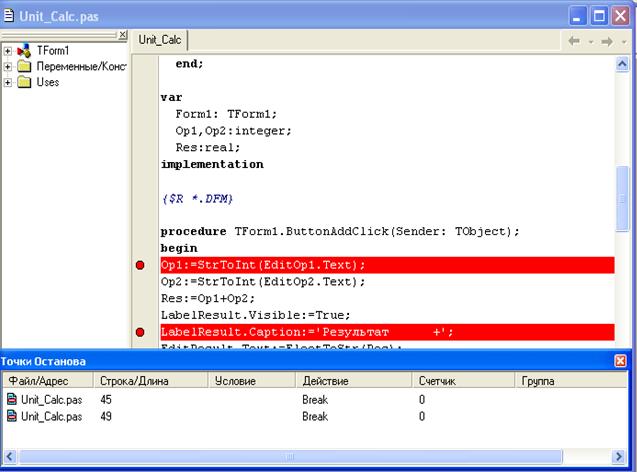Select the Uses tree label
Image resolution: width=637 pixels, height=472 pixels.
(x=48, y=82)
